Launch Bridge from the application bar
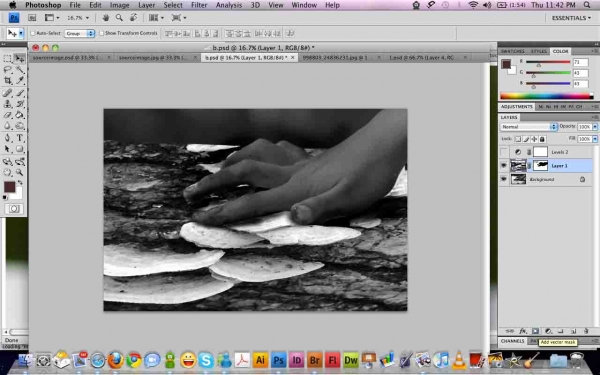Screen dimensions: 600x375 coord(32,18)
